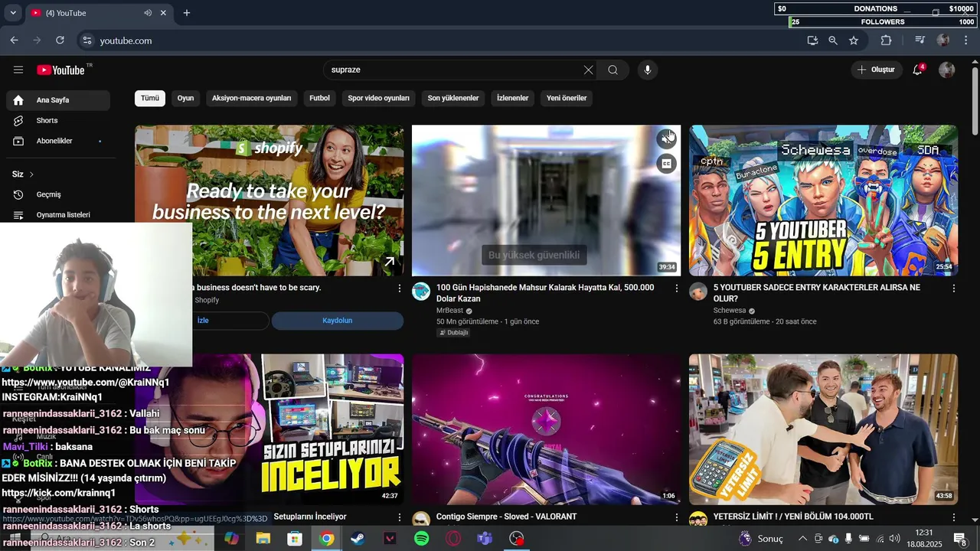This screenshot has height=551, width=980.
Task: Open the YouTube account avatar menu
Action: [947, 70]
